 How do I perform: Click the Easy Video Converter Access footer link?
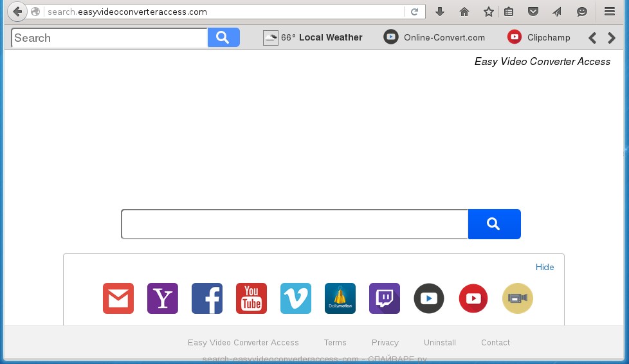coord(243,342)
